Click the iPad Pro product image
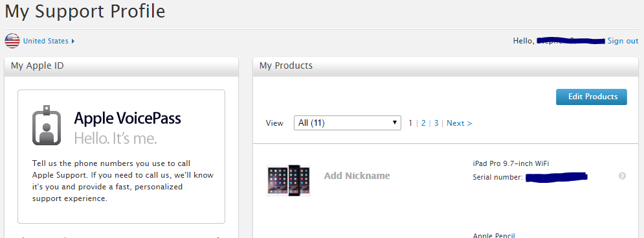 (x=289, y=180)
